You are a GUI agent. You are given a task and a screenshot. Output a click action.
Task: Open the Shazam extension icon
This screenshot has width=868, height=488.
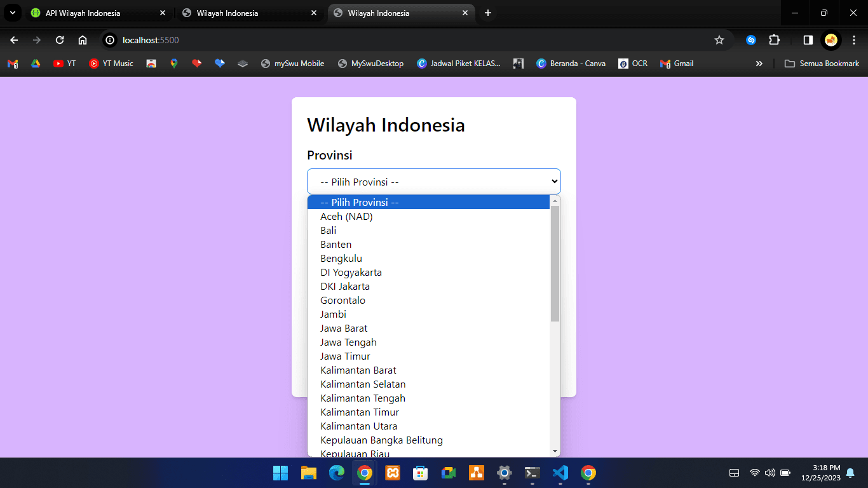pos(750,40)
